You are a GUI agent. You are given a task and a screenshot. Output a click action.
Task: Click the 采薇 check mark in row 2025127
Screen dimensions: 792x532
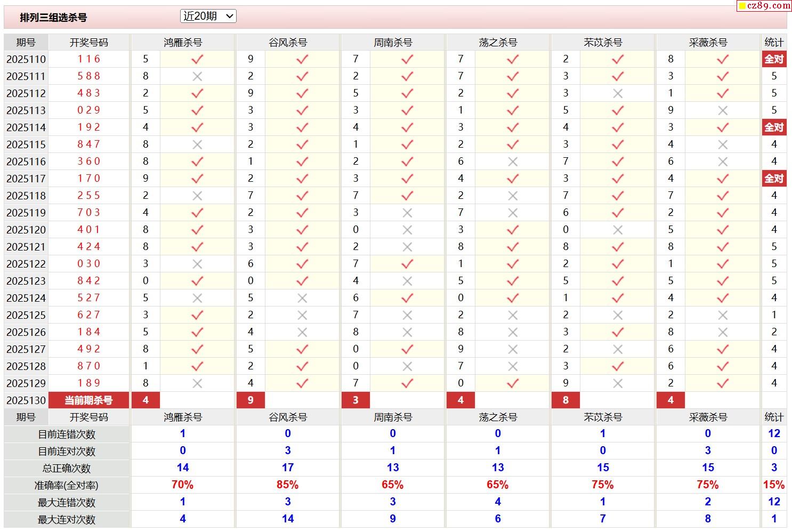tap(723, 349)
